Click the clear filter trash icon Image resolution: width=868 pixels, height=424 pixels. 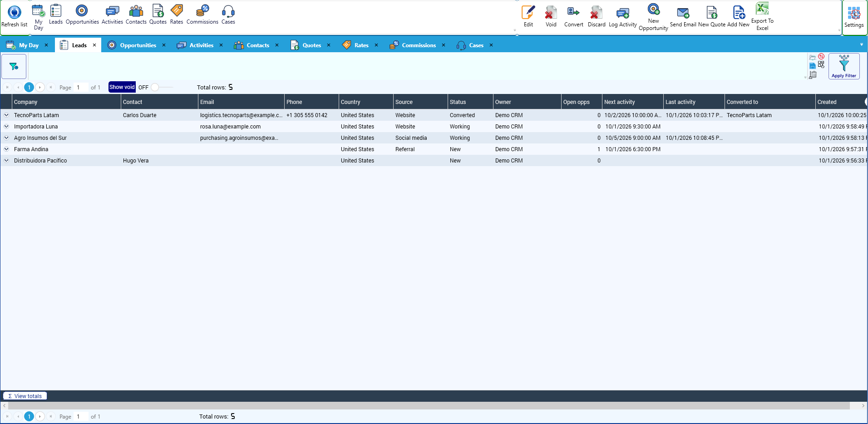tap(813, 75)
